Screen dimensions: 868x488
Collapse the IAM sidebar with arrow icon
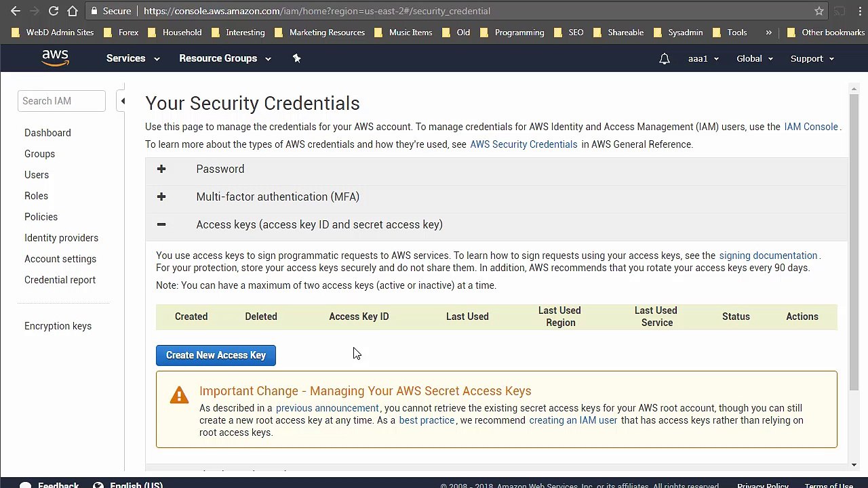pyautogui.click(x=123, y=101)
